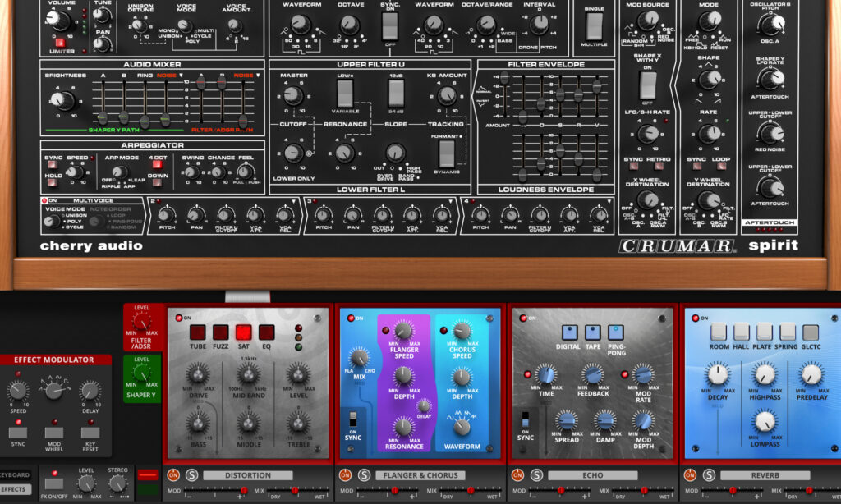The image size is (841, 504).
Task: Choose PING-PONG echo mode
Action: click(x=616, y=332)
